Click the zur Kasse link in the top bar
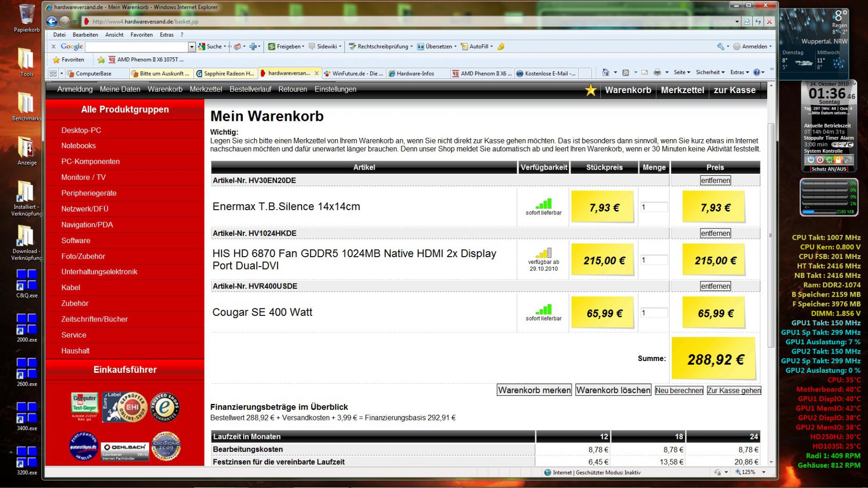 point(734,90)
